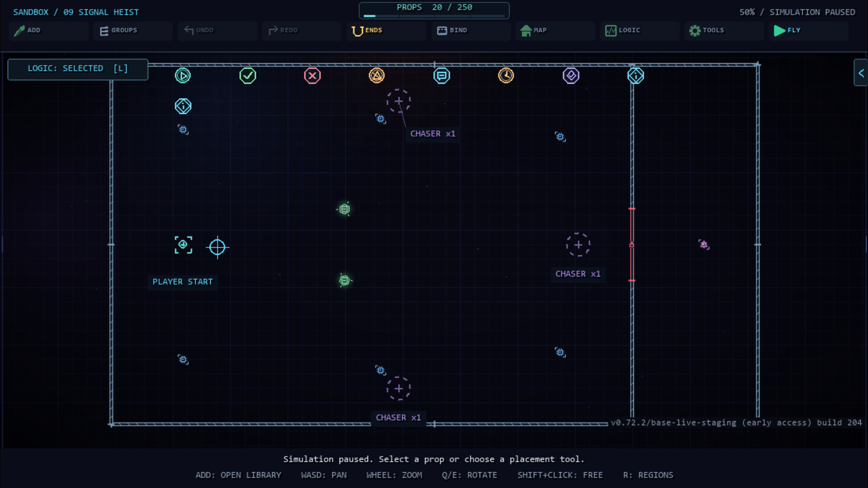Click the bottom CHASER x1 label
Viewport: 868px width, 488px height.
click(x=398, y=418)
